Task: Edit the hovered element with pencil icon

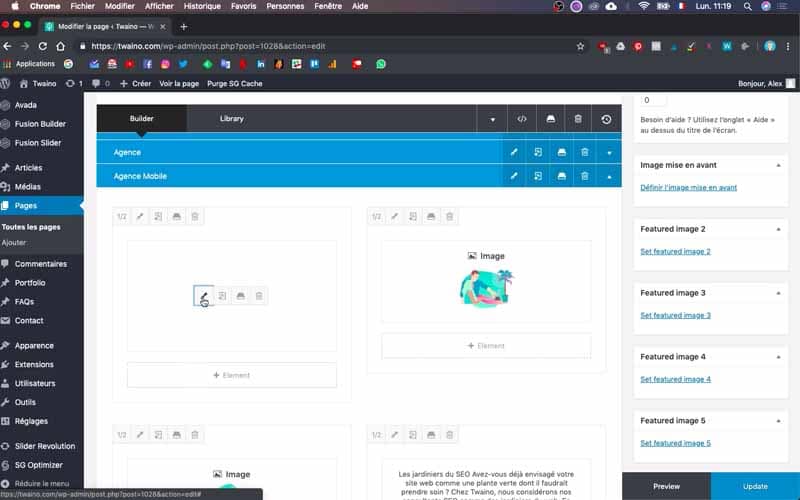Action: (204, 295)
